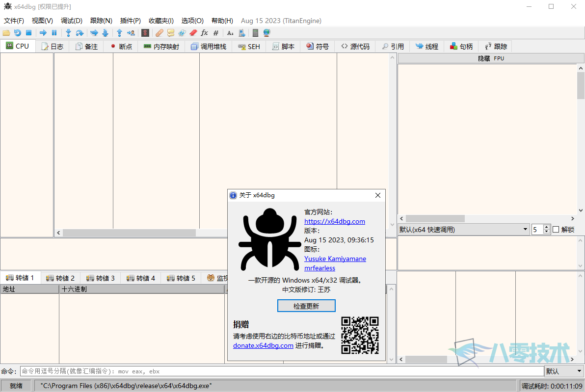Open the Variables hash icon
The width and height of the screenshot is (585, 392).
215,33
